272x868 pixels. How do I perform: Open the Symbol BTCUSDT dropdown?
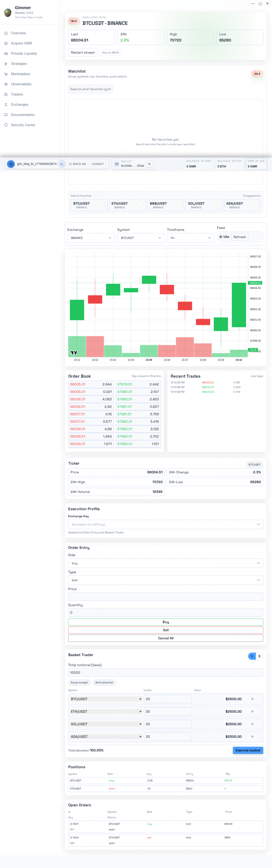coord(141,238)
